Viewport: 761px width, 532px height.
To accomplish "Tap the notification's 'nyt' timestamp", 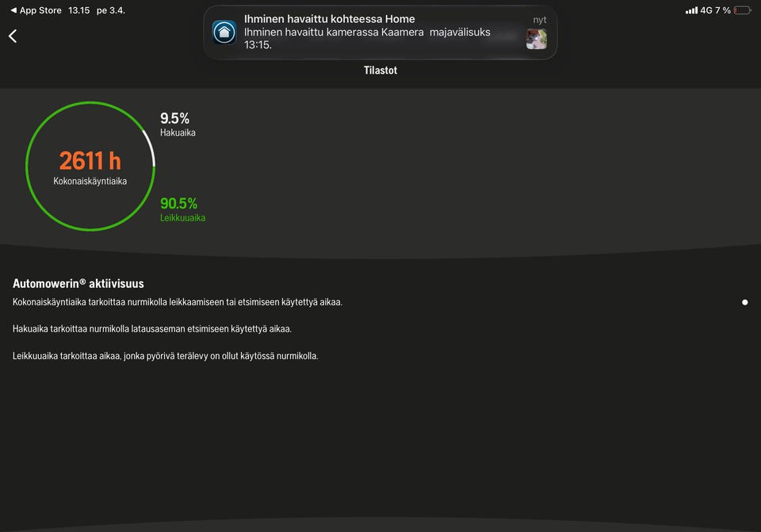I will [x=540, y=20].
